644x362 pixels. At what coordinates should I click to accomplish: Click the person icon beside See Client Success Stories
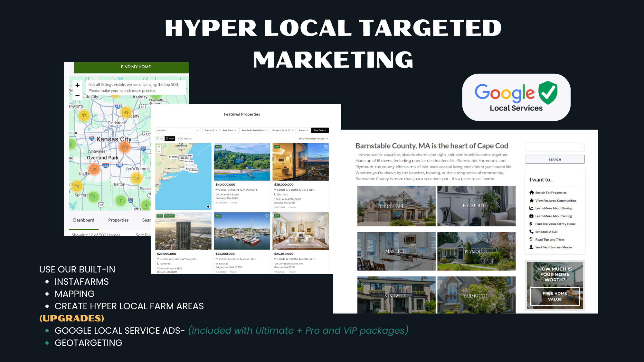(x=531, y=247)
